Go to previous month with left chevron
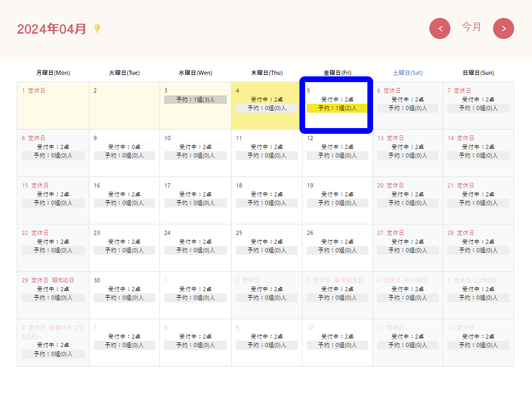Screen dimensions: 532x414 pos(440,28)
